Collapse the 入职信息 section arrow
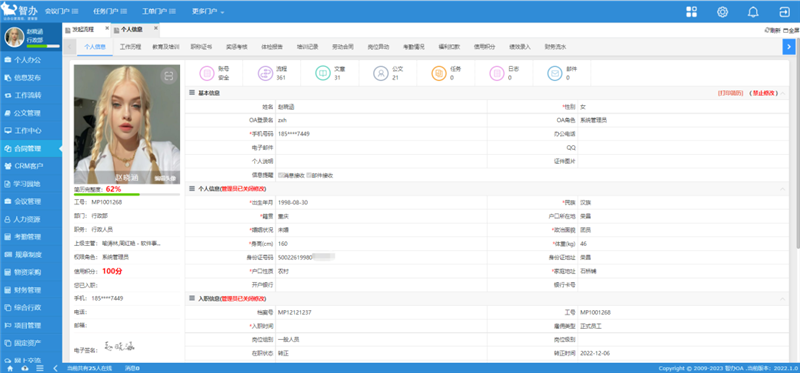This screenshot has height=373, width=800. pyautogui.click(x=783, y=299)
